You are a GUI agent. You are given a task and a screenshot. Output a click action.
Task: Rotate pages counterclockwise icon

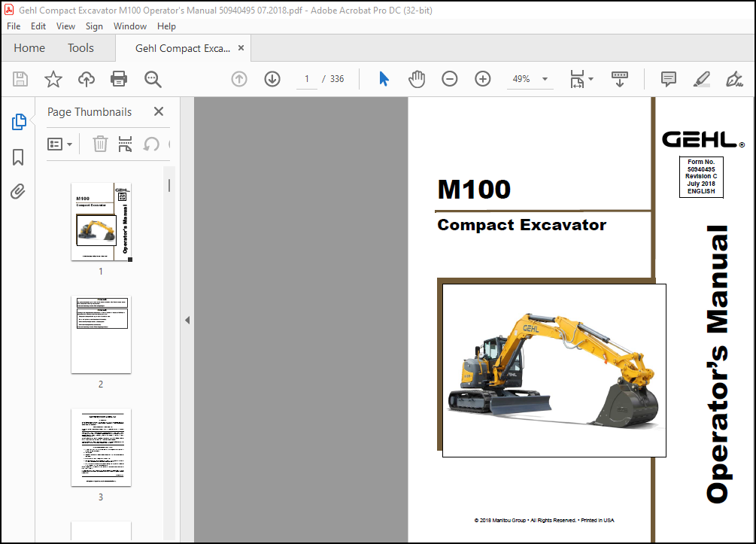pos(151,144)
